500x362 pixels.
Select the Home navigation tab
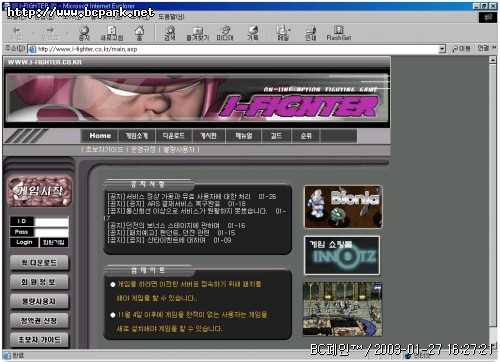[x=100, y=136]
